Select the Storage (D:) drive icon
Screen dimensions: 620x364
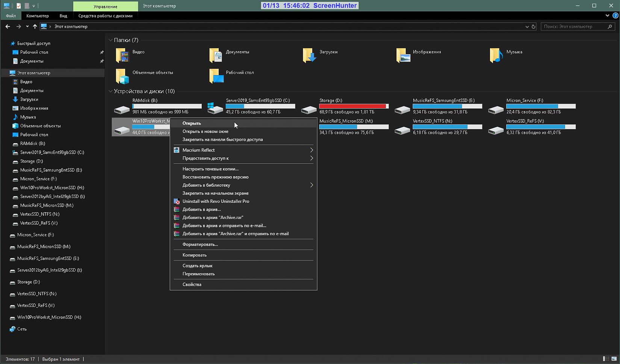309,109
